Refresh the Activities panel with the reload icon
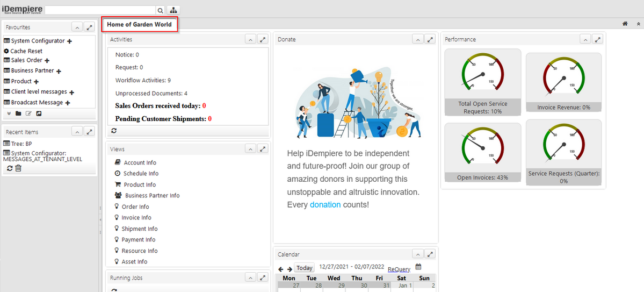This screenshot has height=292, width=644. coord(114,131)
